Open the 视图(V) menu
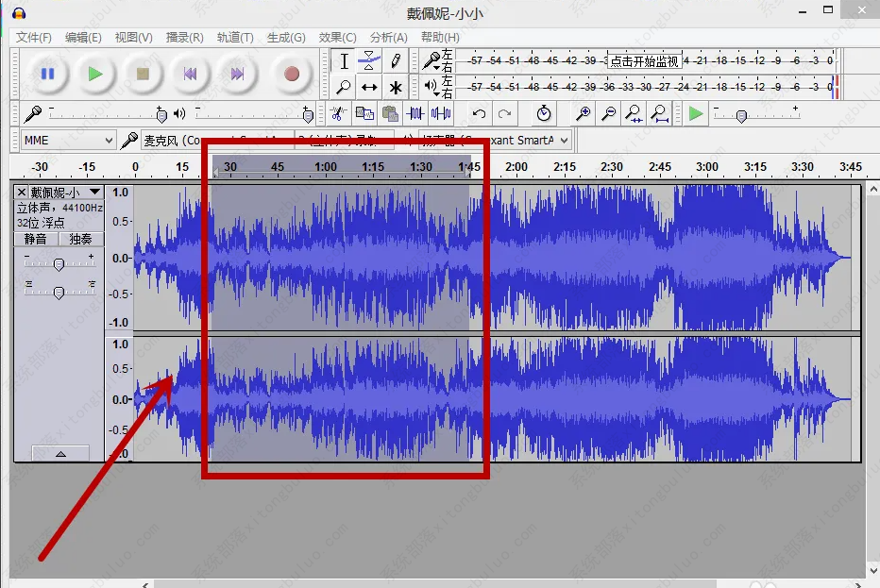This screenshot has height=588, width=880. 133,38
